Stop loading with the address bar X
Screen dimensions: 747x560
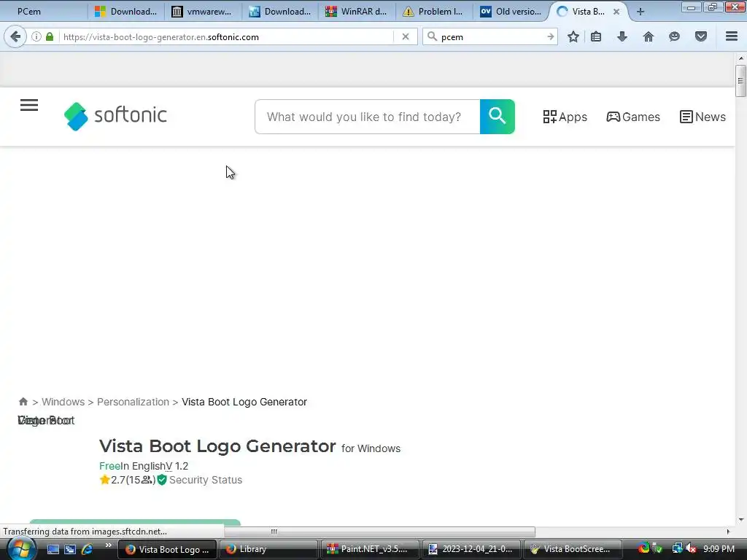point(406,36)
